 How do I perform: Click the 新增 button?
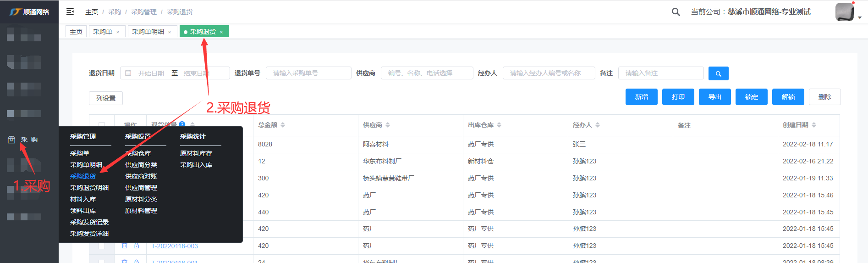pos(641,97)
